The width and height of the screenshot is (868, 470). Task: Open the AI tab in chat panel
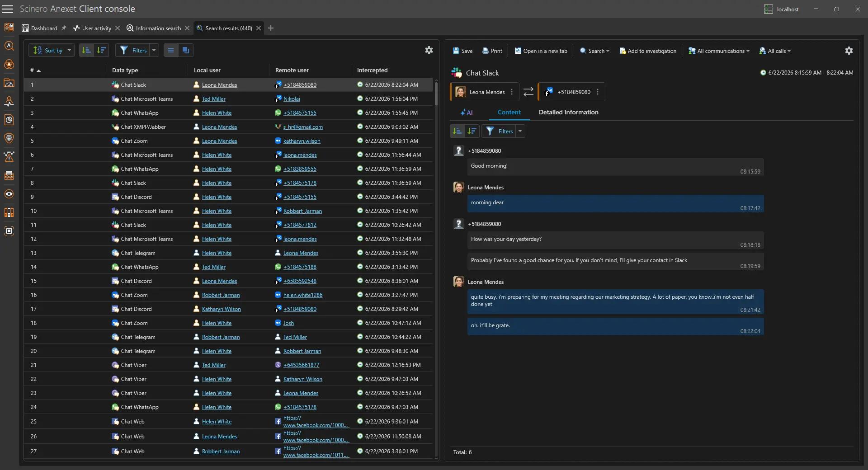pyautogui.click(x=467, y=113)
